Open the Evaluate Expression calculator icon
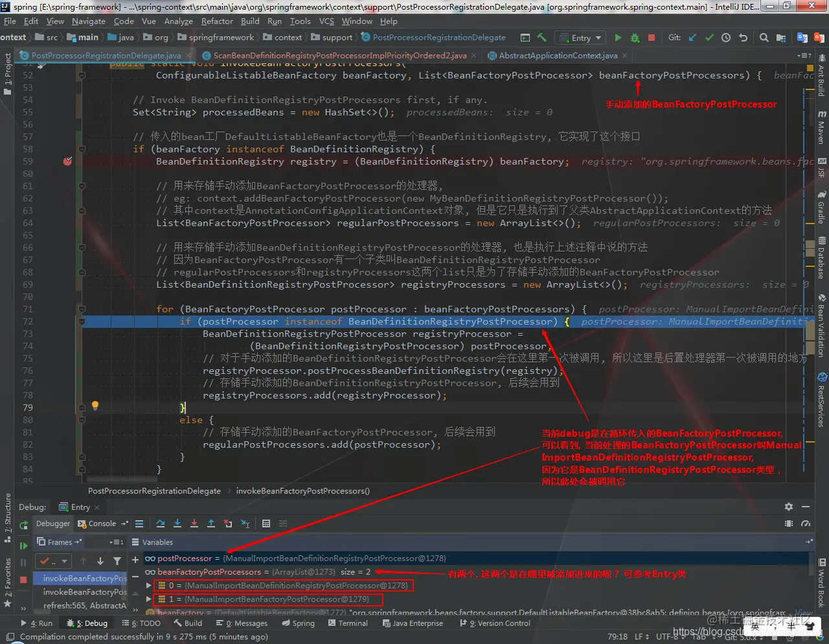829x644 pixels. [x=266, y=523]
